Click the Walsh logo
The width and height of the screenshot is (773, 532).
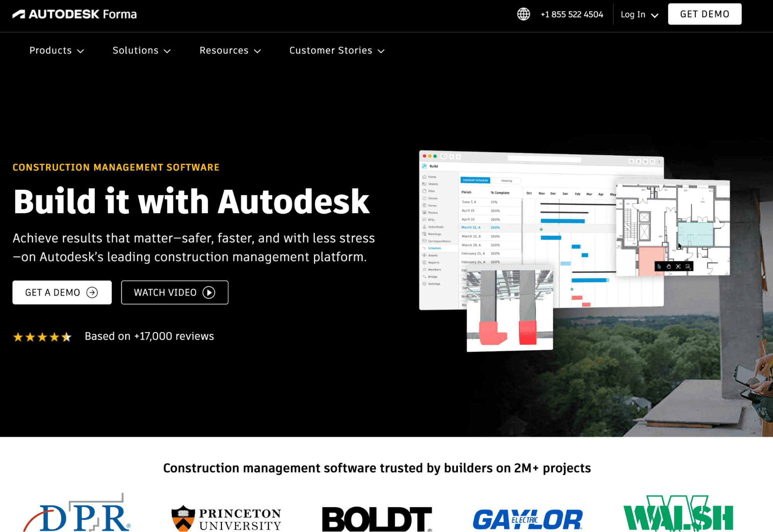678,513
